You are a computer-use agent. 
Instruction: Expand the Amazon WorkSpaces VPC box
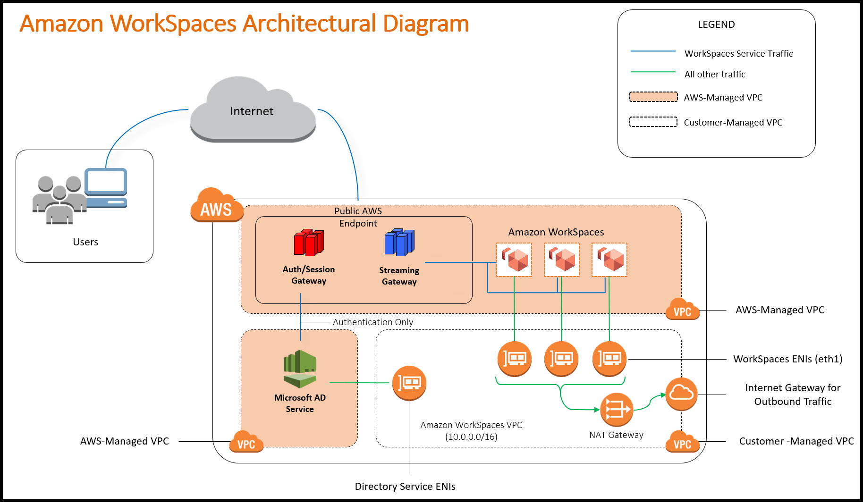tap(472, 429)
